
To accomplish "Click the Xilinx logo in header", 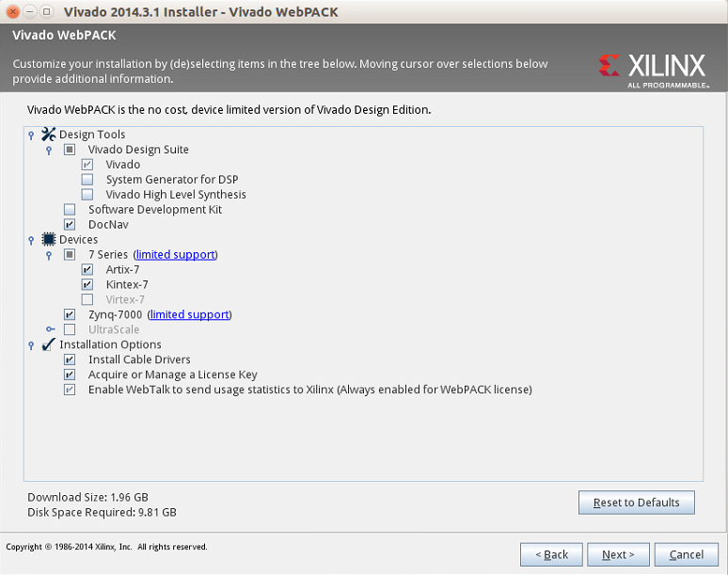I will coord(654,71).
